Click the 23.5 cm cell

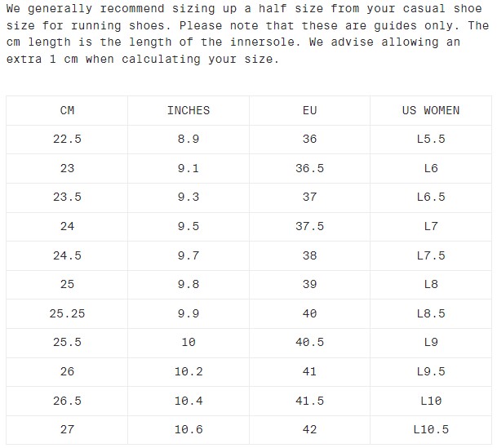(x=67, y=197)
